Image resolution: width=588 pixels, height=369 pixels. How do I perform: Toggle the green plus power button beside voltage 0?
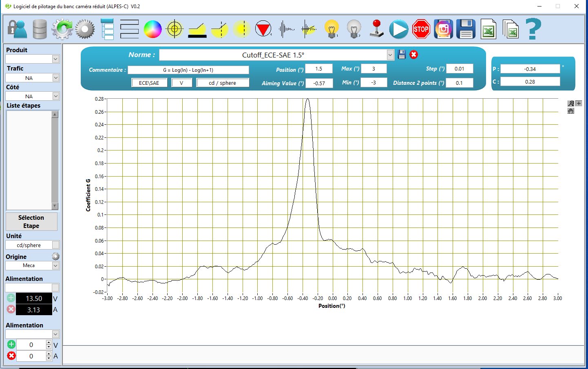[x=11, y=344]
